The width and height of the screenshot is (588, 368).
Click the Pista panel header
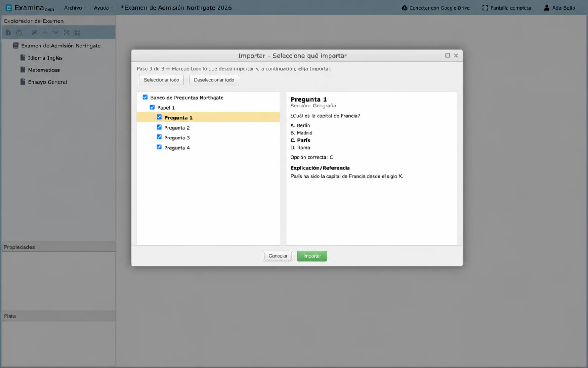(58, 316)
